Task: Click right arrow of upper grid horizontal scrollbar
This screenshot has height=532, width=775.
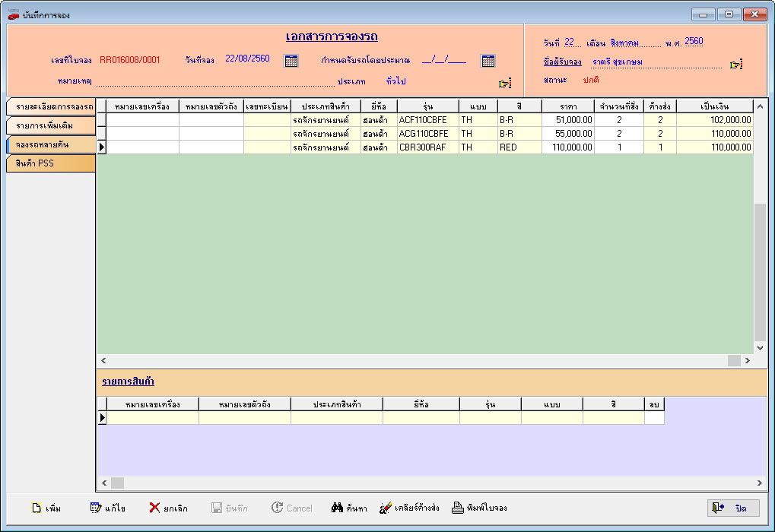Action: click(x=748, y=360)
